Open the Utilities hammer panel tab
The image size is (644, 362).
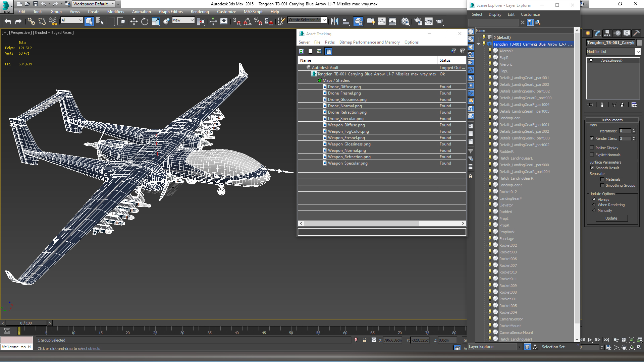click(636, 33)
